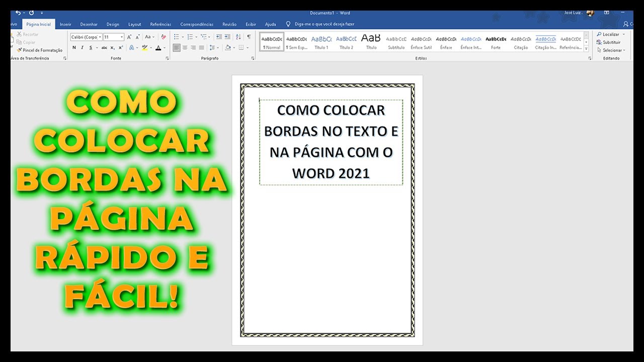
Task: Apply superscript formatting
Action: click(121, 48)
